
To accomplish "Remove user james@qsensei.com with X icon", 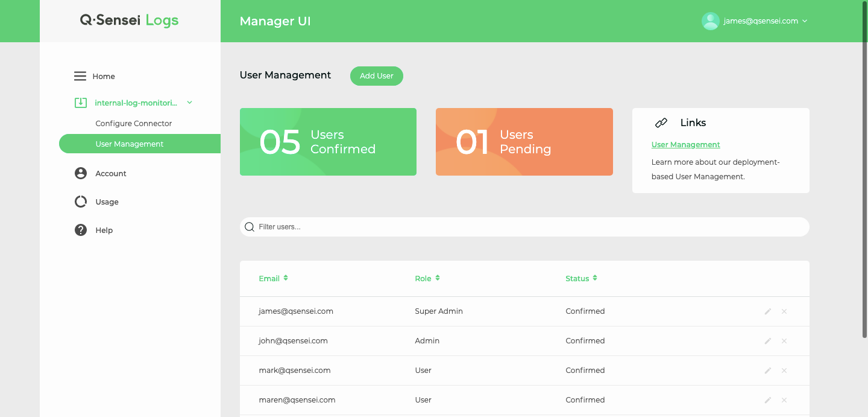I will (x=784, y=311).
